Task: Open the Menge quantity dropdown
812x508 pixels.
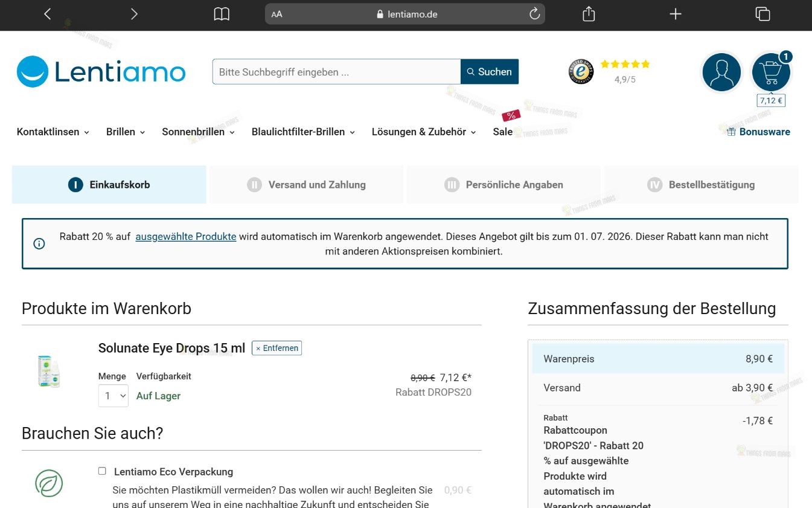Action: coord(113,396)
